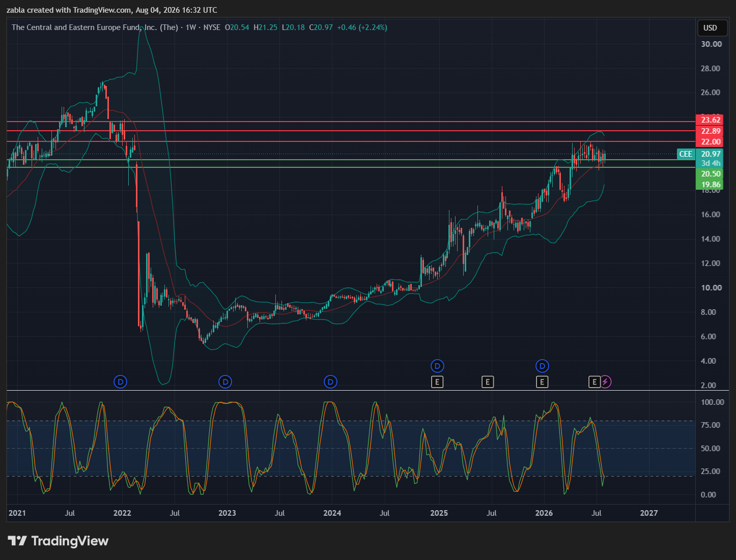Click the Central and Eastern Europe Fund title
Viewport: 736px width, 560px height.
(95, 27)
